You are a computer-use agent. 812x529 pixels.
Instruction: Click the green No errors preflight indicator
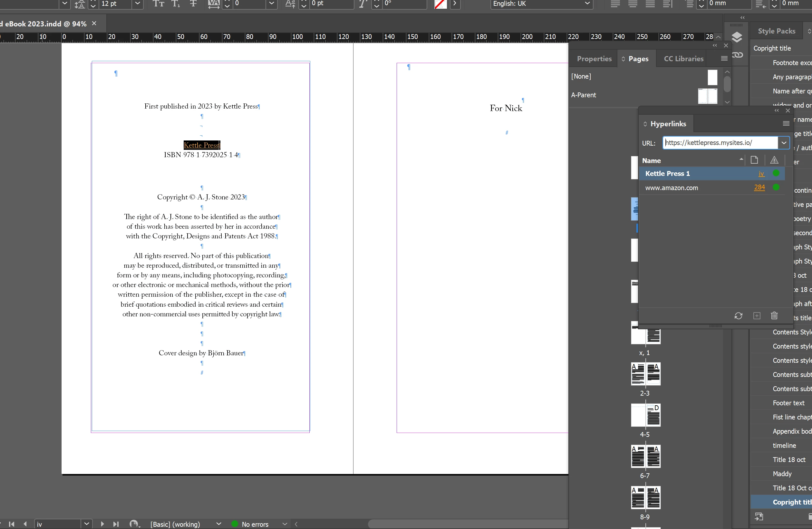235,524
